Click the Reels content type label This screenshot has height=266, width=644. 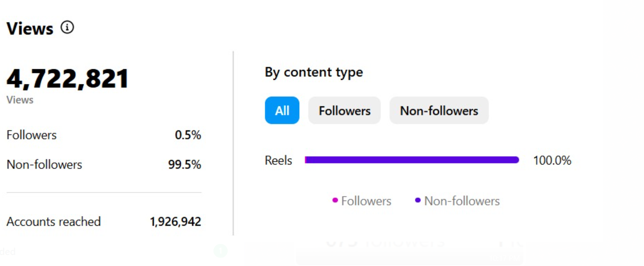(279, 161)
